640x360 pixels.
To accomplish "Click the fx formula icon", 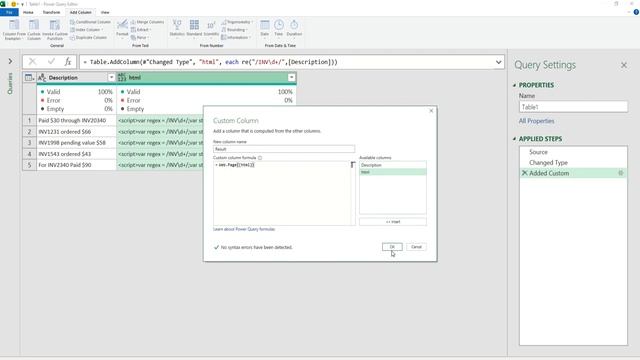I will (x=68, y=62).
